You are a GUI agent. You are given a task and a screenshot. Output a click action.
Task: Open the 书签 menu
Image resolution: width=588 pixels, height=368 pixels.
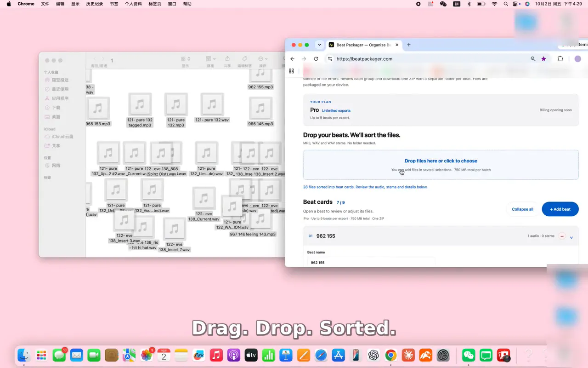pos(114,4)
